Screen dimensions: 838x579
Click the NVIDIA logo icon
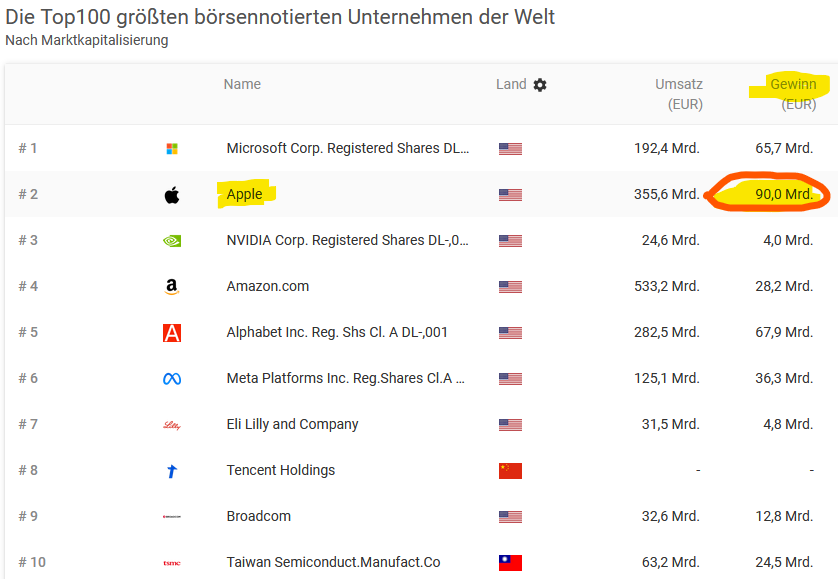coord(172,240)
